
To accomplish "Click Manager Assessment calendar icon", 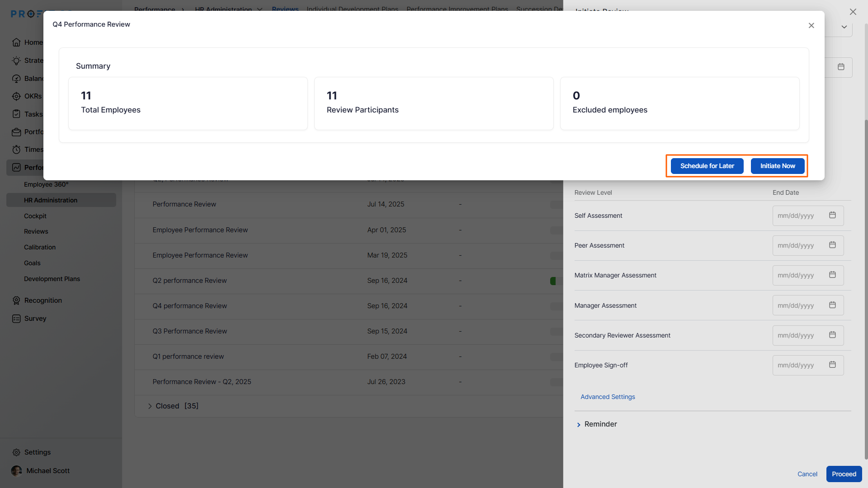I will [832, 305].
